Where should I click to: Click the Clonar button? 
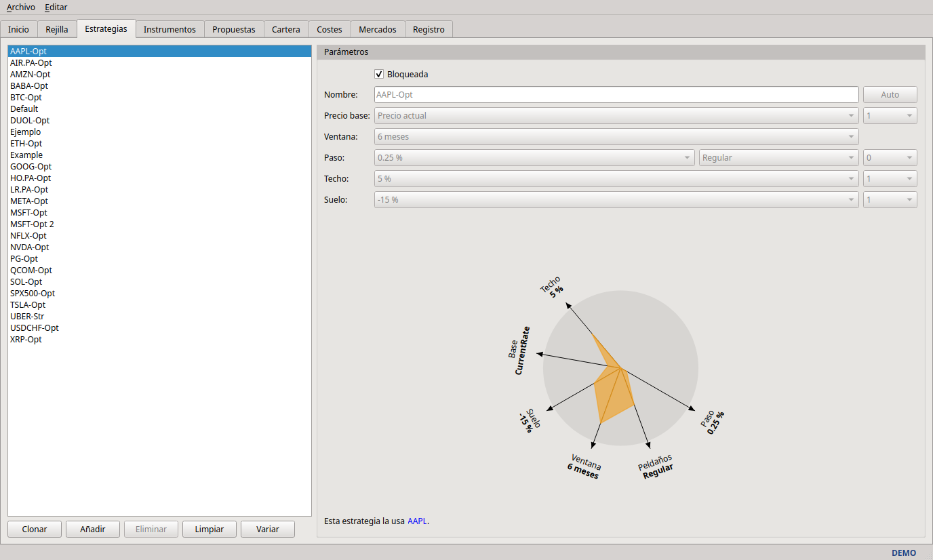click(x=35, y=529)
